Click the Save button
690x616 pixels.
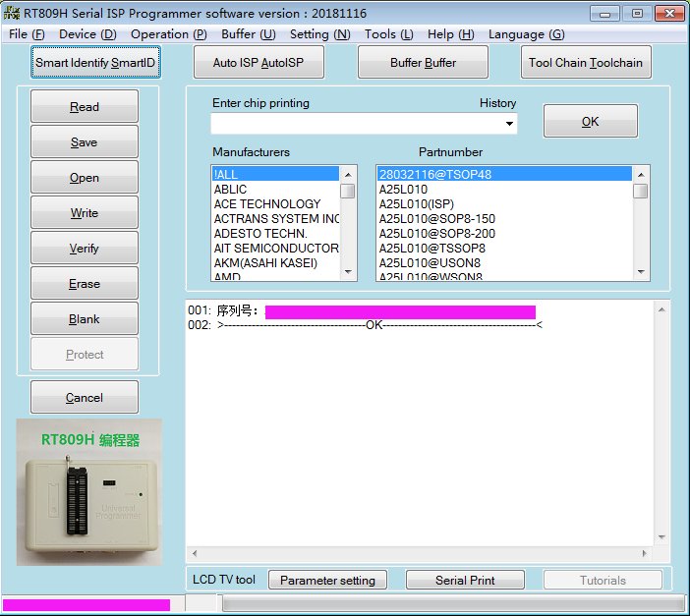tap(85, 141)
